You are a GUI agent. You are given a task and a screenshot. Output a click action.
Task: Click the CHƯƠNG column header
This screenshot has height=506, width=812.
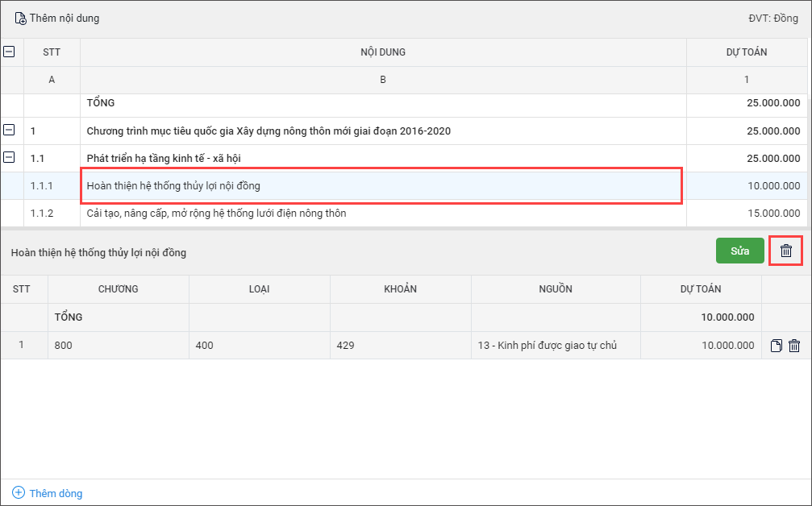[118, 289]
